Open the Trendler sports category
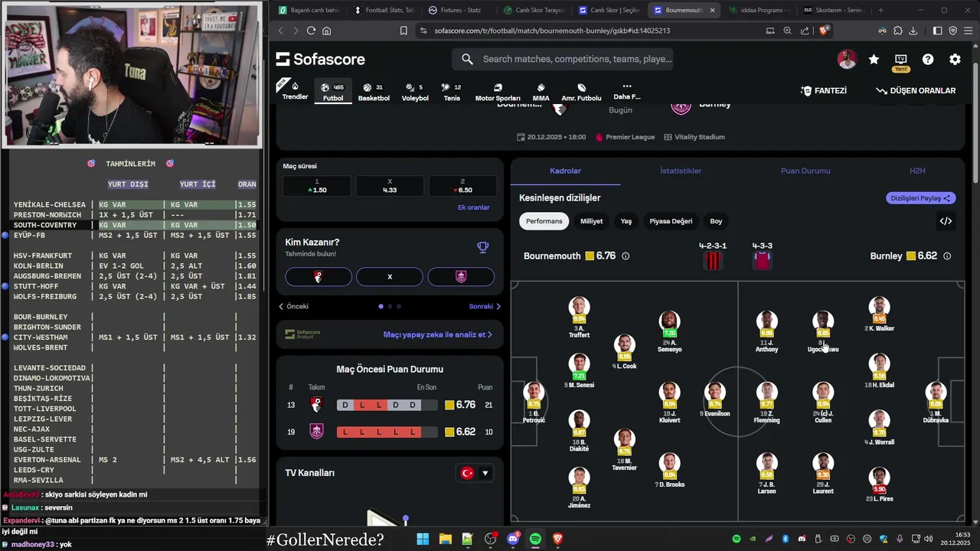This screenshot has width=980, height=551. (x=295, y=91)
